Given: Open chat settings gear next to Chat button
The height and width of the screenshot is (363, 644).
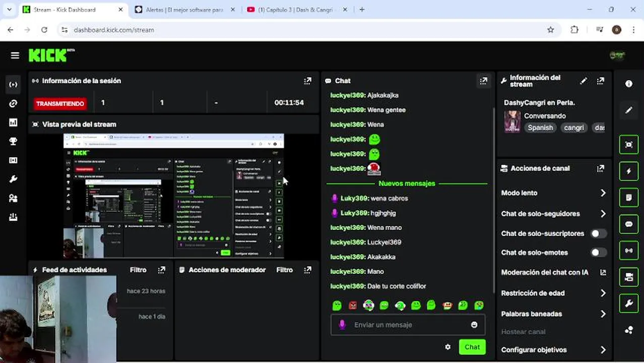Looking at the screenshot, I should click(x=447, y=347).
